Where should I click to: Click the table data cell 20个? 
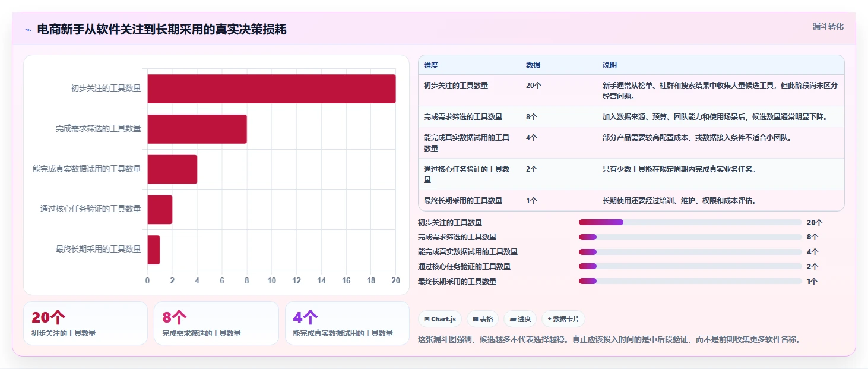pos(533,86)
